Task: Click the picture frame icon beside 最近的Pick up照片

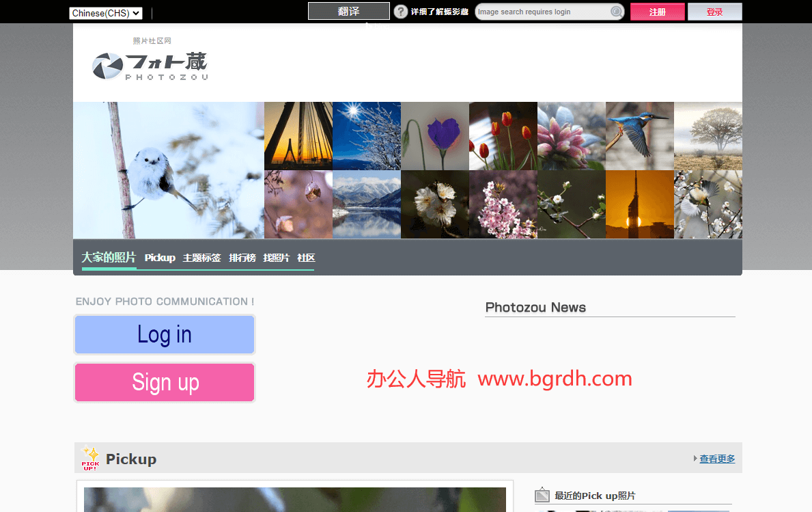Action: (543, 495)
